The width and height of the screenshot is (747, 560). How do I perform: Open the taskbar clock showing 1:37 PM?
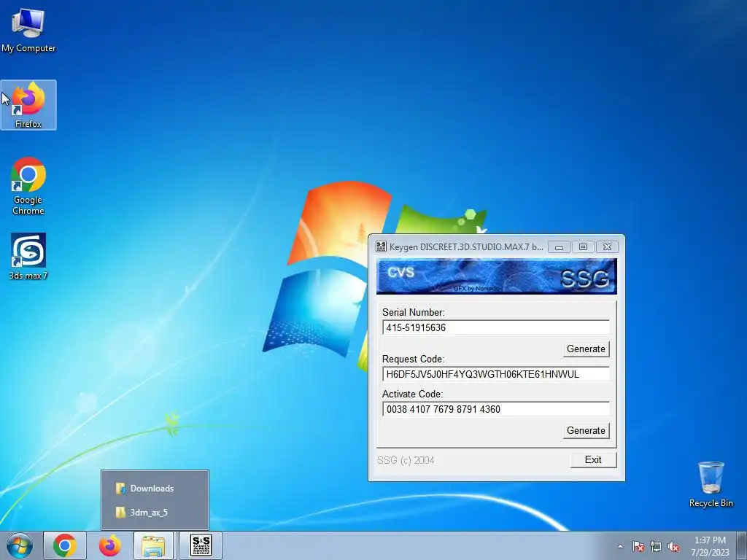711,546
